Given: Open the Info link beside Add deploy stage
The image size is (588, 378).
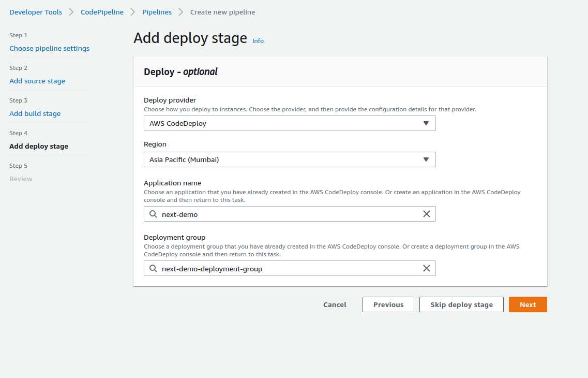Looking at the screenshot, I should (258, 41).
